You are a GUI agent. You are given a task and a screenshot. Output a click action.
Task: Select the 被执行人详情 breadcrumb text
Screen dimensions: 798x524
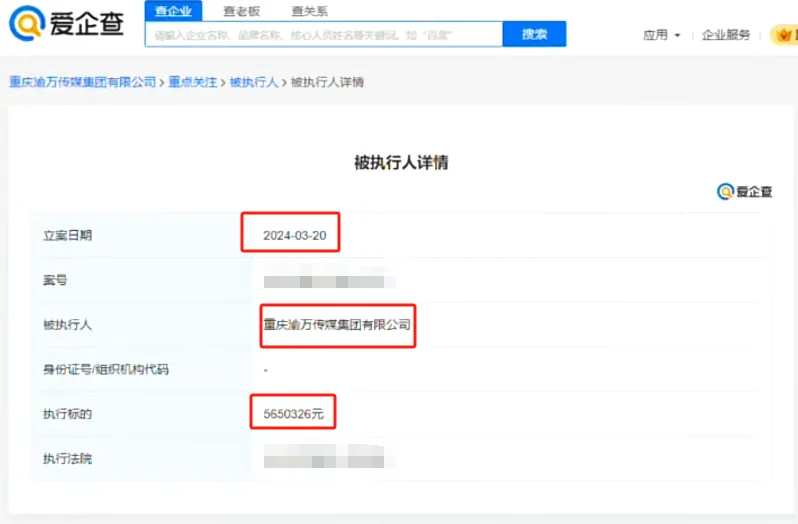point(327,82)
